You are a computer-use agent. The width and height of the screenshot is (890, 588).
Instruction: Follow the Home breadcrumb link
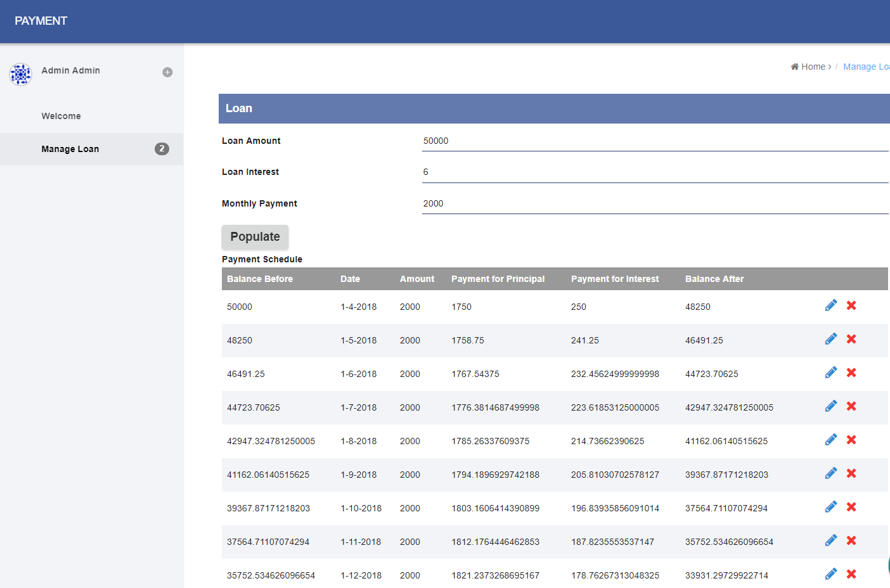pyautogui.click(x=813, y=67)
